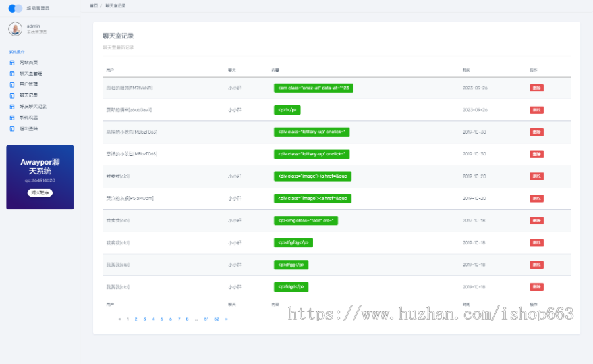Delete the row with <p>1</p> content
Viewport: 593px width, 364px height.
(x=536, y=110)
